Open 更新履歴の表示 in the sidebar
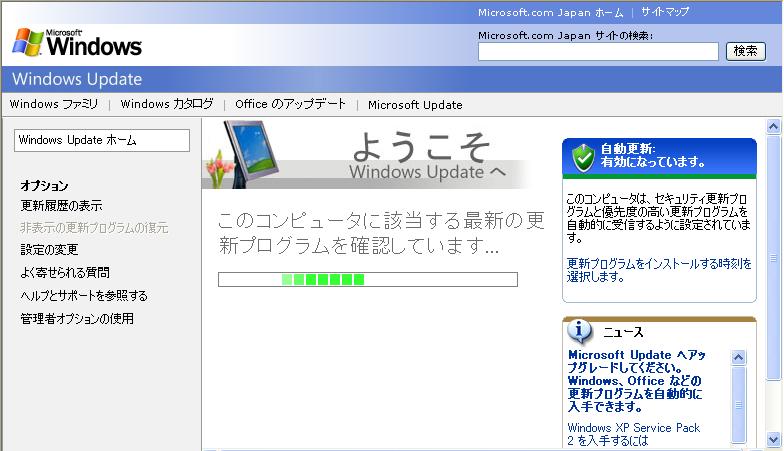The width and height of the screenshot is (784, 451). pos(61,206)
